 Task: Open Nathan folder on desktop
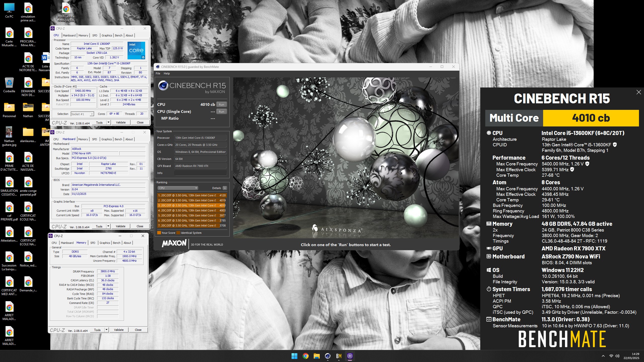pos(28,110)
